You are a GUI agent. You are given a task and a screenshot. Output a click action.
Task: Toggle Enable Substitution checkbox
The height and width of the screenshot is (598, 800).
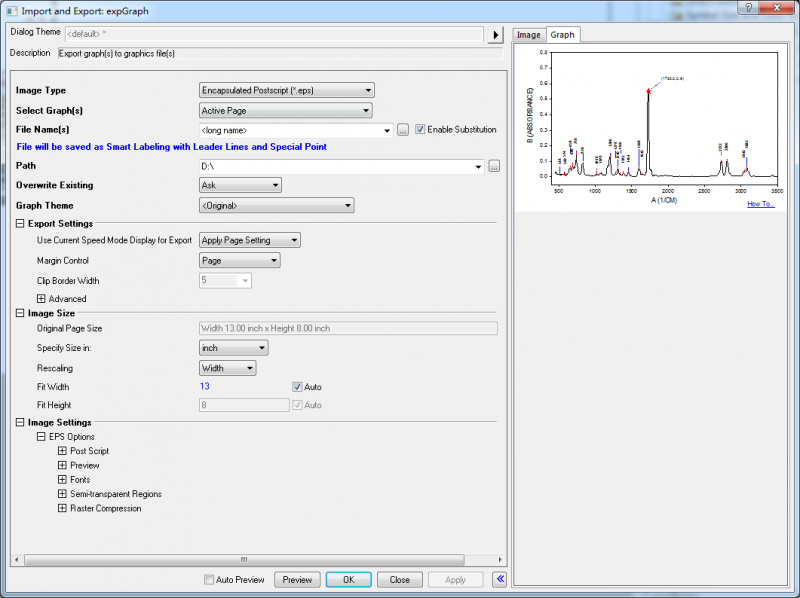point(420,130)
